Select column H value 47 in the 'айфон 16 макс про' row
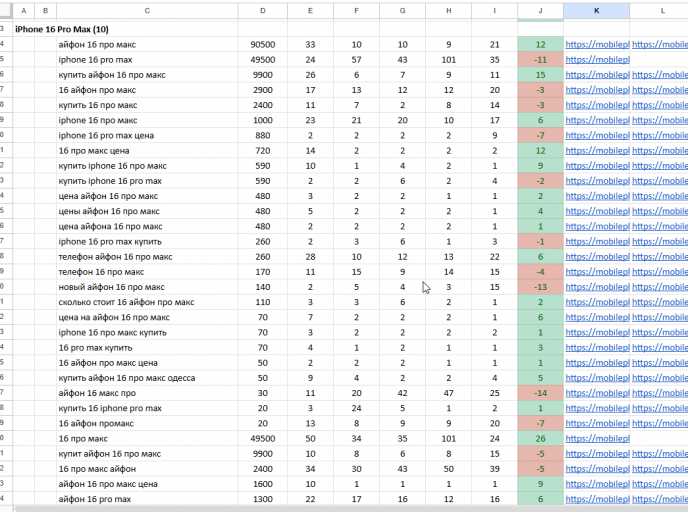Viewport: 688px width, 512px height. 448,393
